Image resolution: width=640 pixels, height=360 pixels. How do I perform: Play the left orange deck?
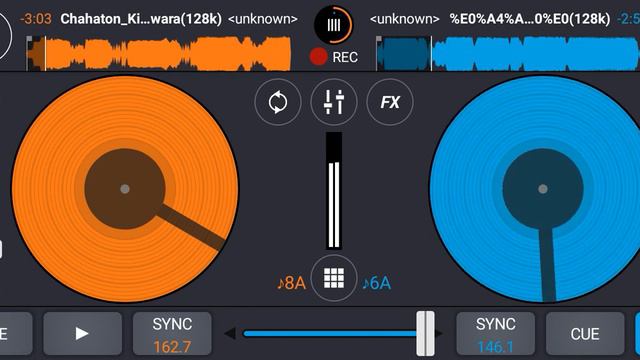tap(82, 333)
